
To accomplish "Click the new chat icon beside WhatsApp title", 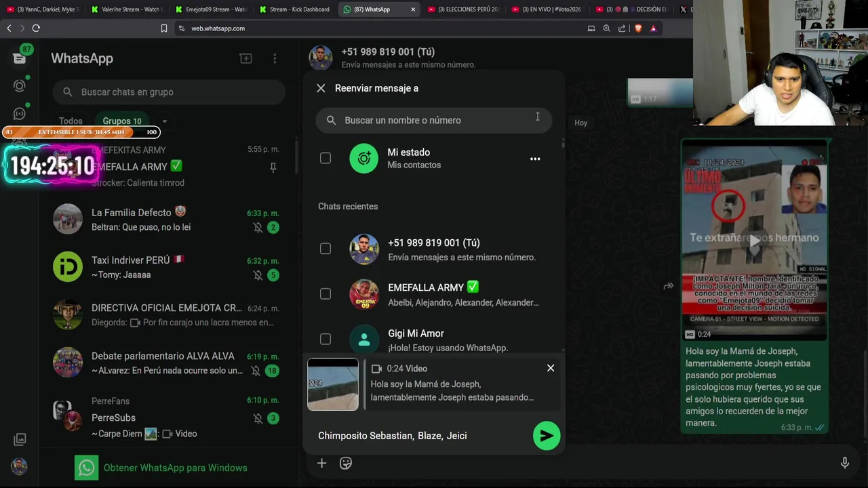I will [x=245, y=58].
